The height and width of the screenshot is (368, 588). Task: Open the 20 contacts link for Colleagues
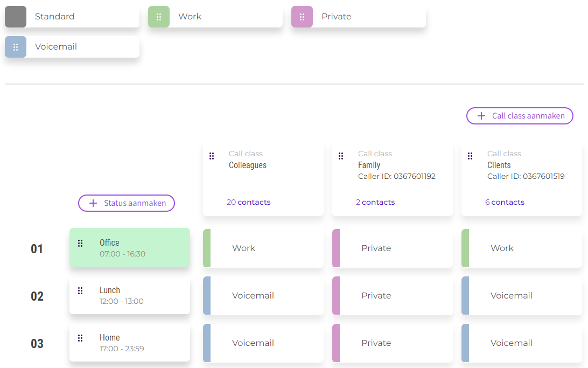(x=249, y=203)
